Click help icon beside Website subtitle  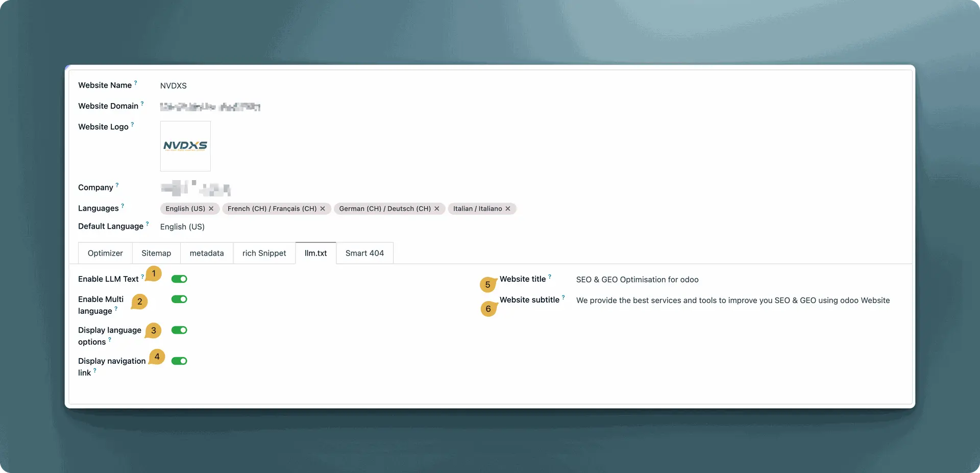(x=563, y=297)
